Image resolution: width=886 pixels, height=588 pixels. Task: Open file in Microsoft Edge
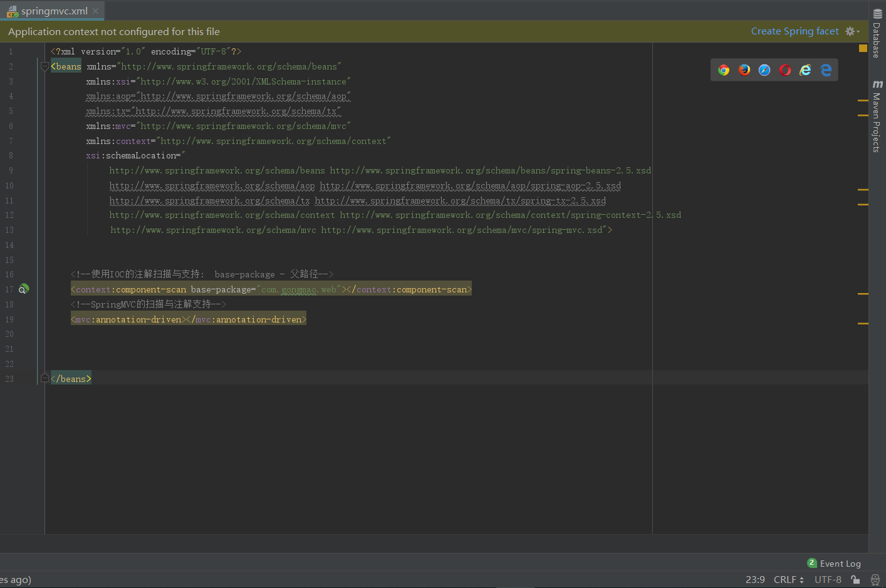(x=826, y=70)
